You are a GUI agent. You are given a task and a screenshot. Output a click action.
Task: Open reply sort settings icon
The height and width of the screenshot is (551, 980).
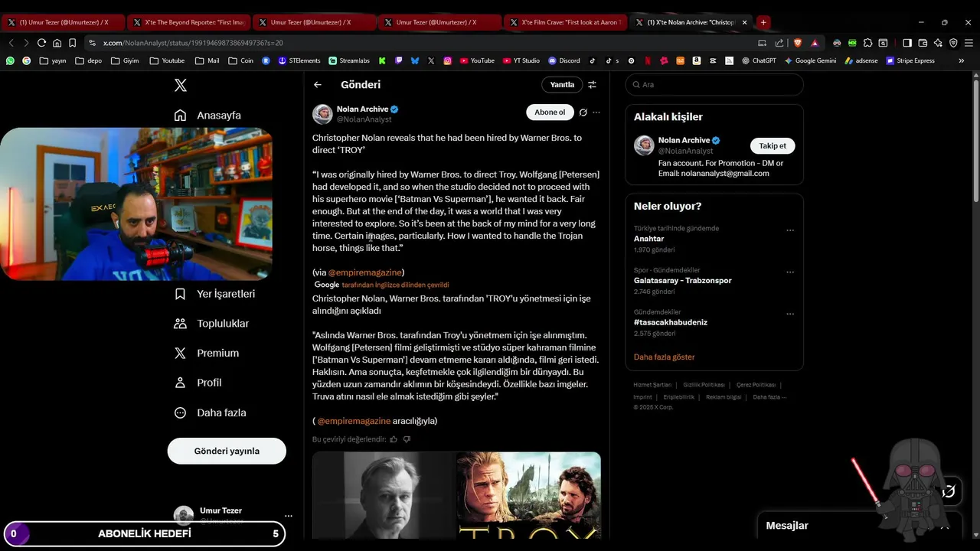(592, 85)
